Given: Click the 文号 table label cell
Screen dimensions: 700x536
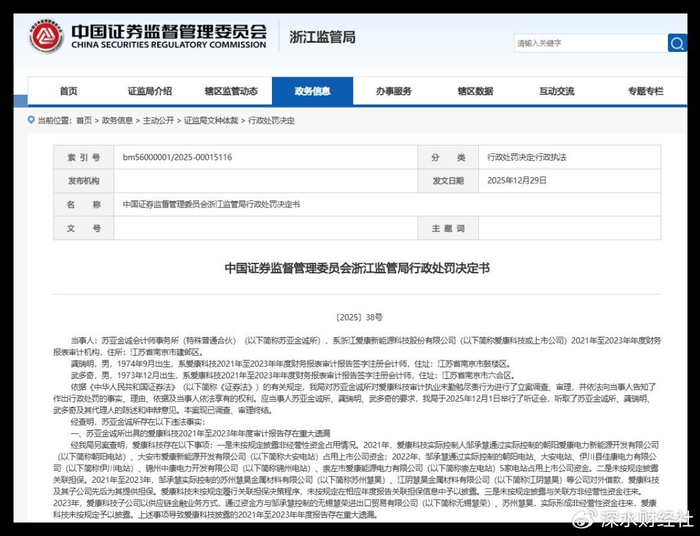Looking at the screenshot, I should pyautogui.click(x=83, y=228).
